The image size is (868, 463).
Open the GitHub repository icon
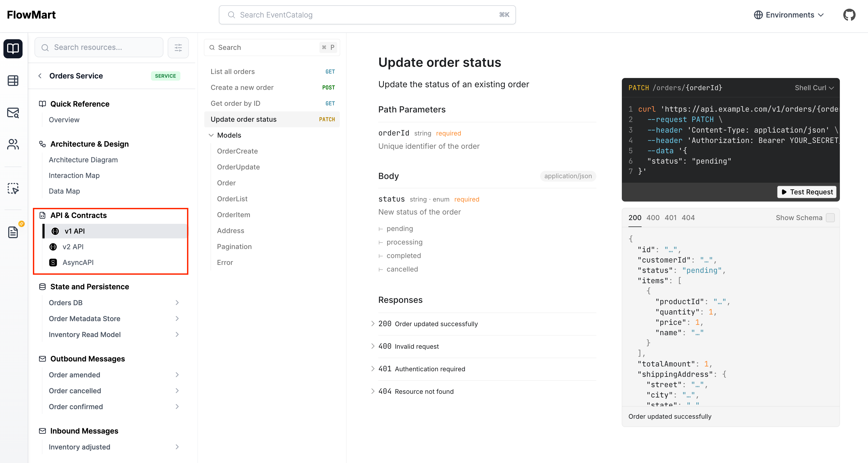coord(849,15)
